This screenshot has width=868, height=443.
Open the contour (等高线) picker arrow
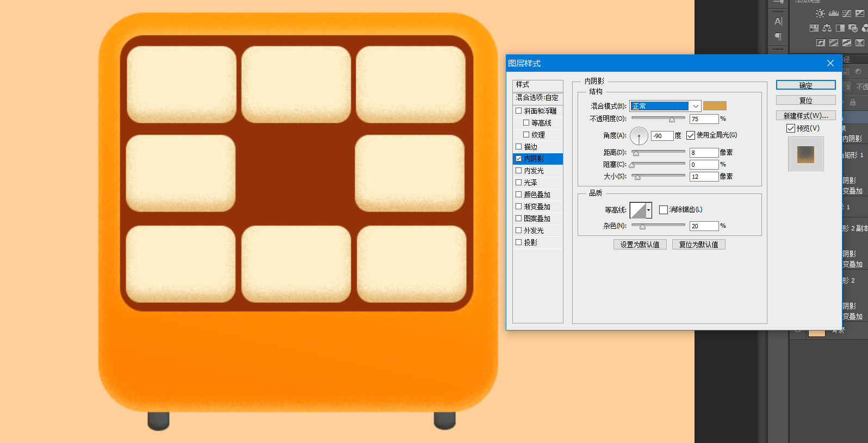(x=649, y=210)
